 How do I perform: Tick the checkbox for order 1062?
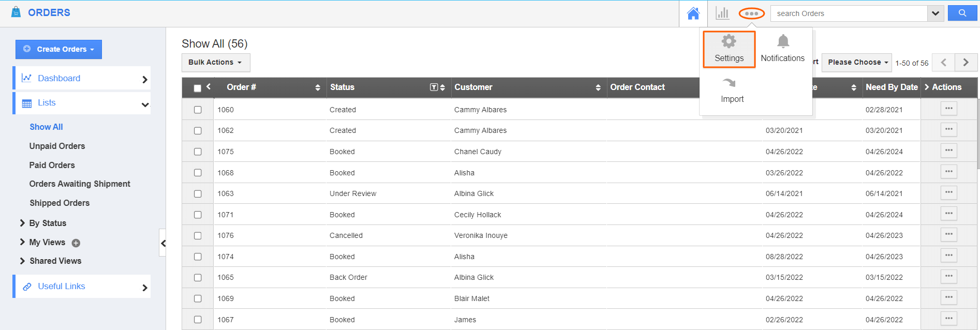click(198, 131)
